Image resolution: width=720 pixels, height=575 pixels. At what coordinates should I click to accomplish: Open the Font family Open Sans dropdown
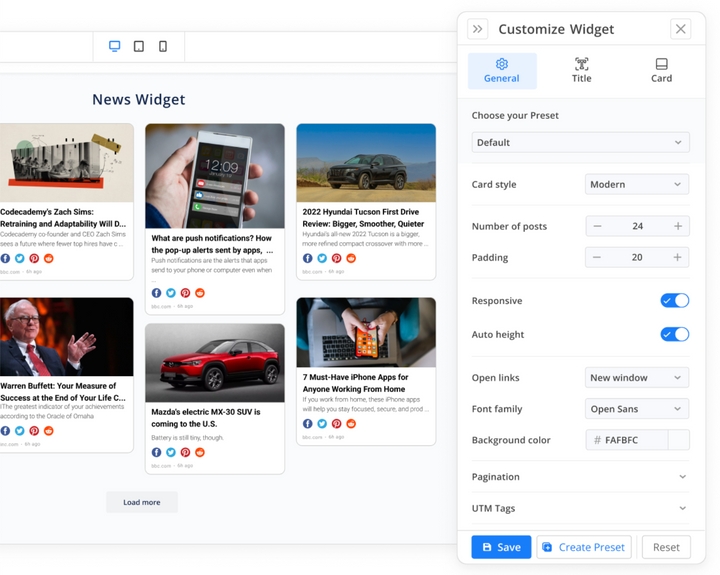[636, 409]
